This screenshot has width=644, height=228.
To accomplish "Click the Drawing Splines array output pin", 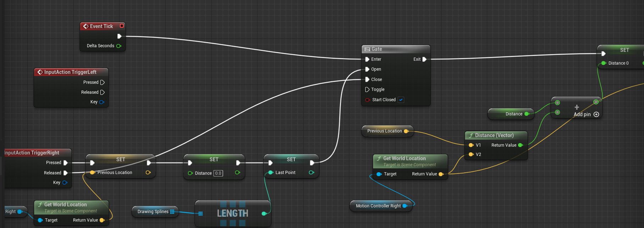I will tap(172, 212).
